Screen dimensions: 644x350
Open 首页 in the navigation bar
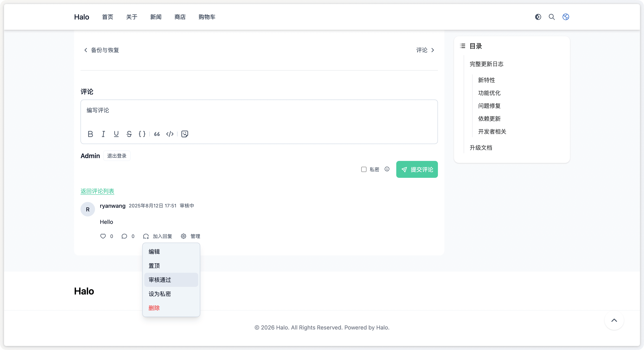tap(107, 17)
